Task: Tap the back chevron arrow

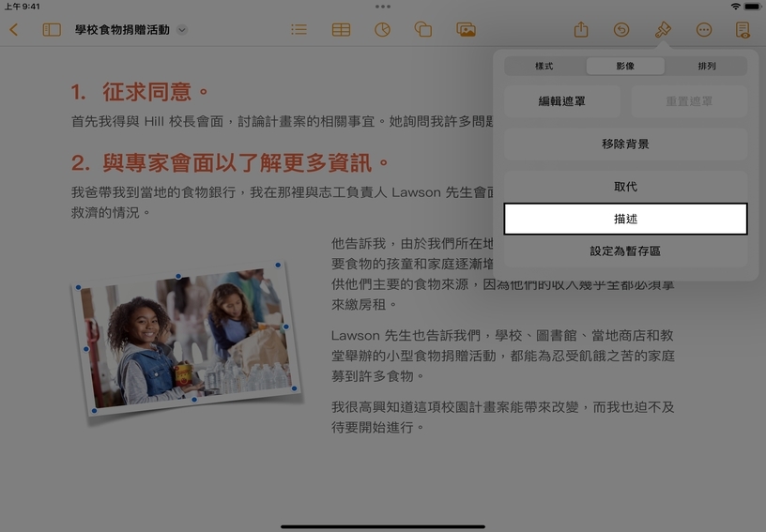Action: click(x=13, y=30)
